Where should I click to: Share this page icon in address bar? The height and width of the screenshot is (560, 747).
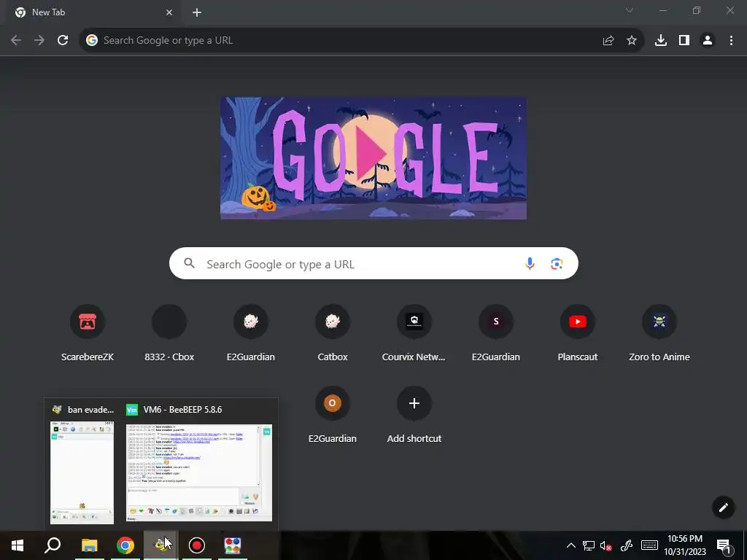point(608,41)
